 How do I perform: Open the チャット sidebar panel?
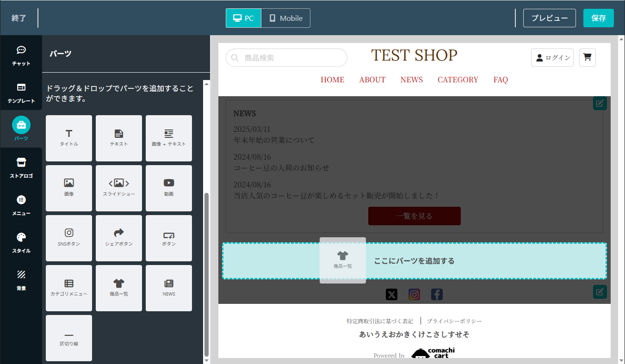pos(21,55)
